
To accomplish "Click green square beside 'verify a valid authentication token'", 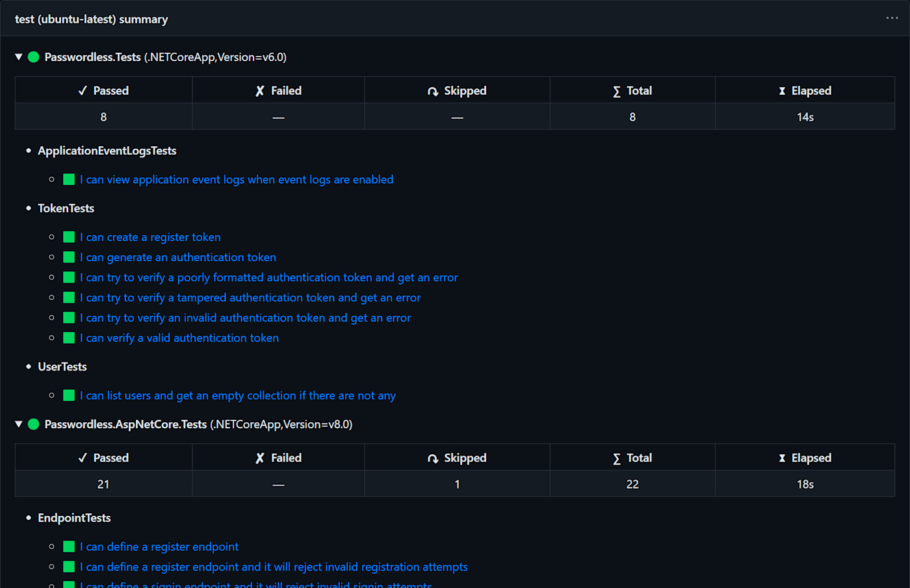I will (x=69, y=338).
